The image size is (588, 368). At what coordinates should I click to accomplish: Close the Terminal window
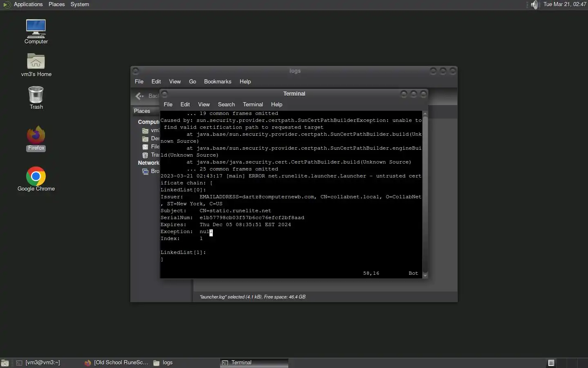pos(423,94)
